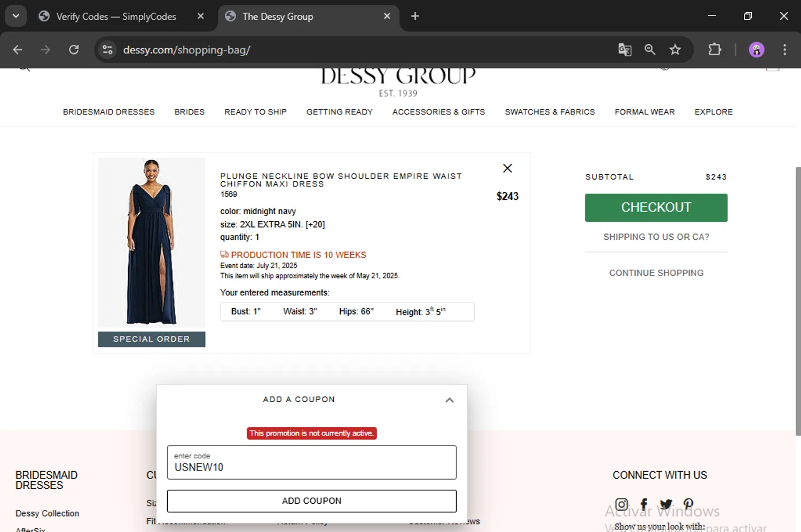Click the page vertical scrollbar

[798, 301]
